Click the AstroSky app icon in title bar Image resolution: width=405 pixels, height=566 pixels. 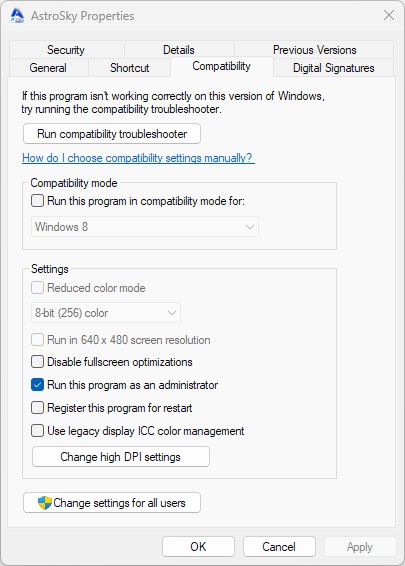pyautogui.click(x=17, y=16)
